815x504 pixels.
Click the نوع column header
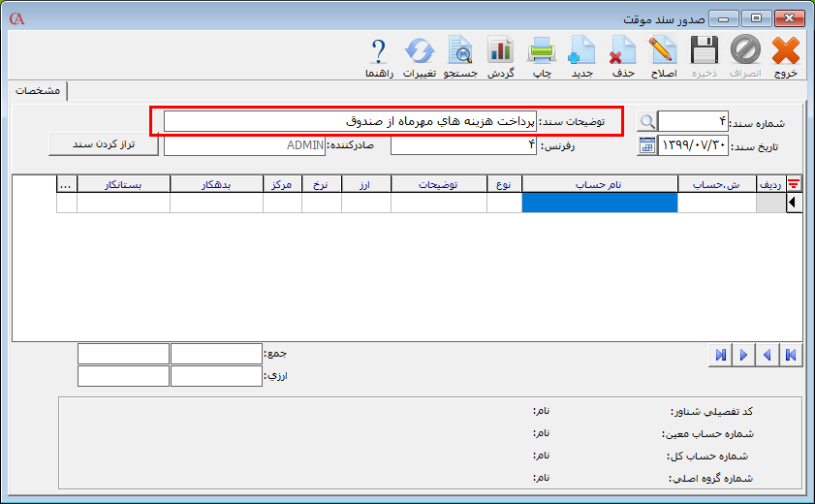click(504, 184)
